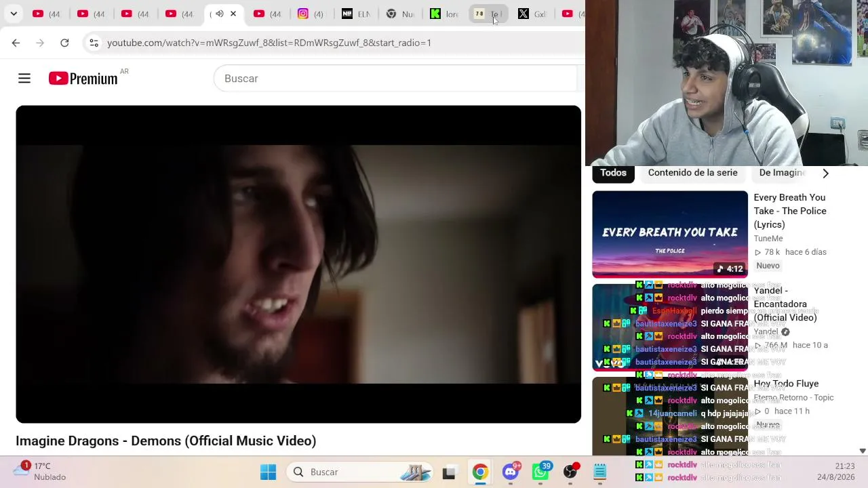Open Discord from the taskbar

click(511, 472)
